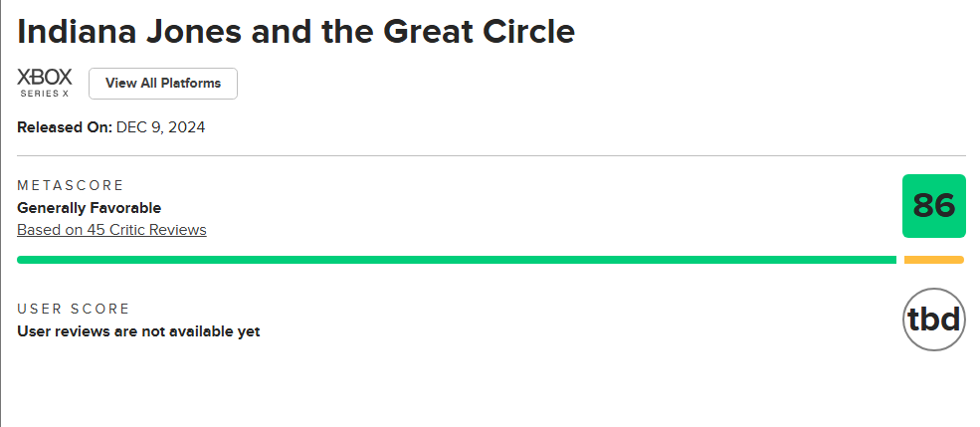Click the Released On label
The width and height of the screenshot is (980, 427).
pos(65,127)
